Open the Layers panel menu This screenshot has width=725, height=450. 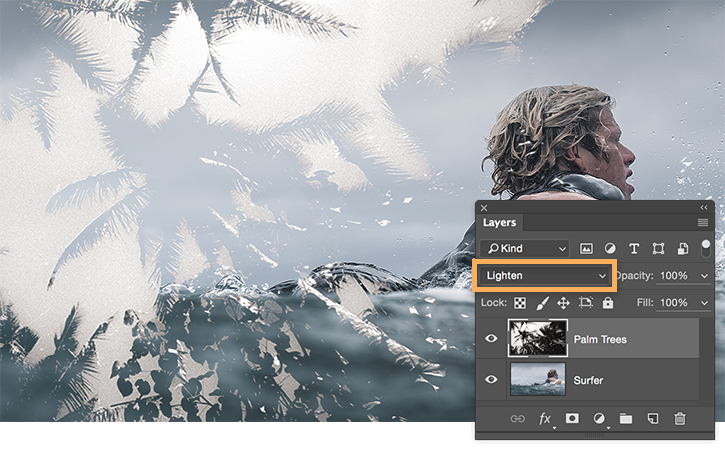pos(703,223)
